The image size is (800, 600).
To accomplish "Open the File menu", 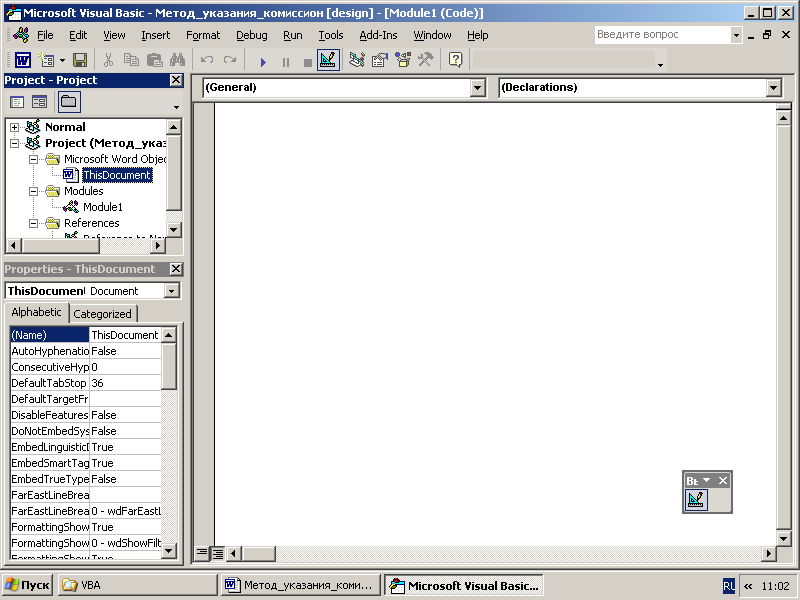I will (45, 35).
